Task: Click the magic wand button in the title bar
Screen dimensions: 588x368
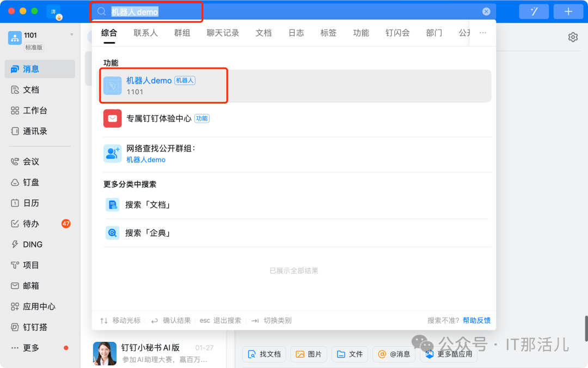Action: point(534,11)
